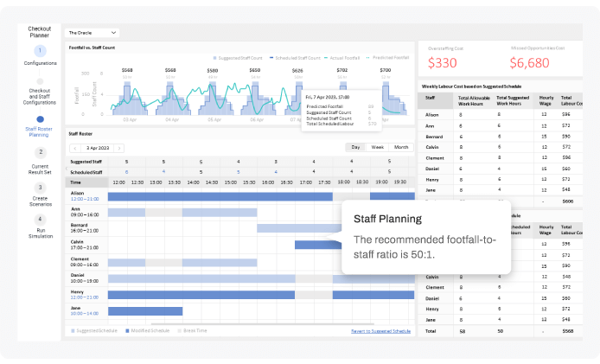Click the $606 total labour cost
600x364 pixels.
[567, 201]
